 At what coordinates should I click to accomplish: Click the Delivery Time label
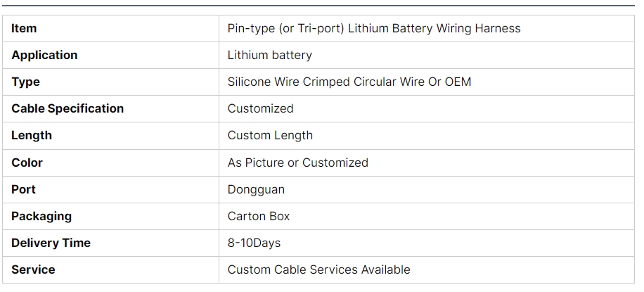click(x=51, y=243)
